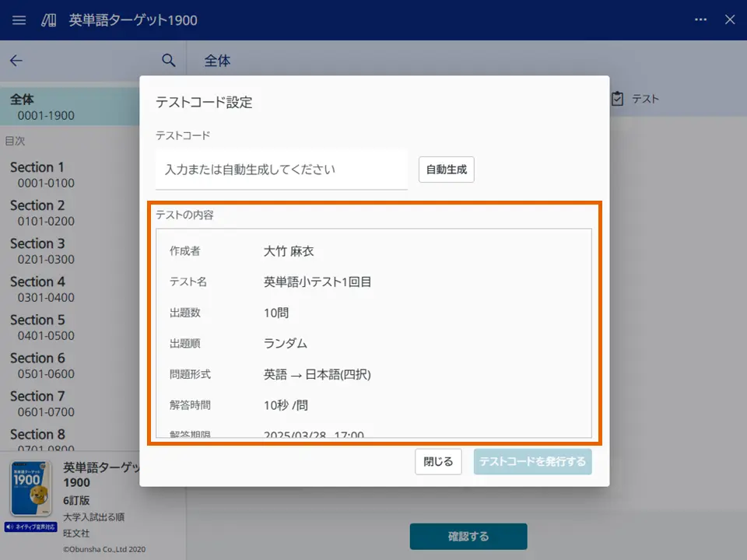Click テストコードを発行する button
The width and height of the screenshot is (747, 560).
click(532, 461)
